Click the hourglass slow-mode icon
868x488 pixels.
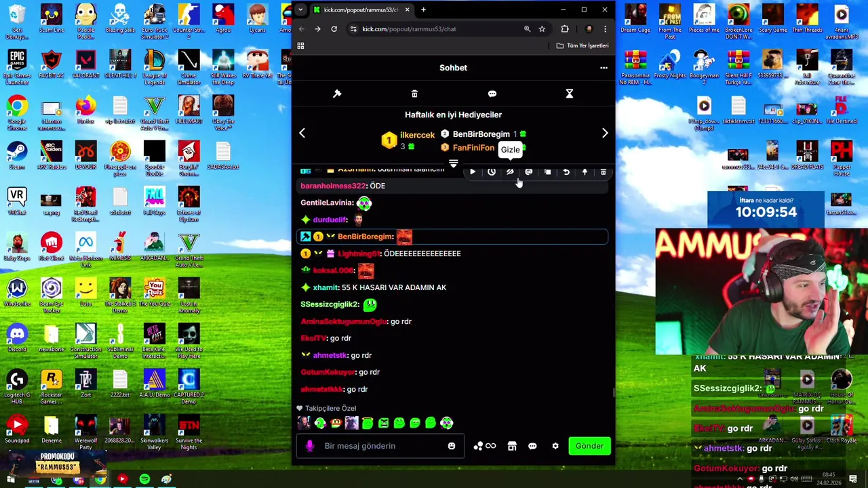click(x=570, y=94)
